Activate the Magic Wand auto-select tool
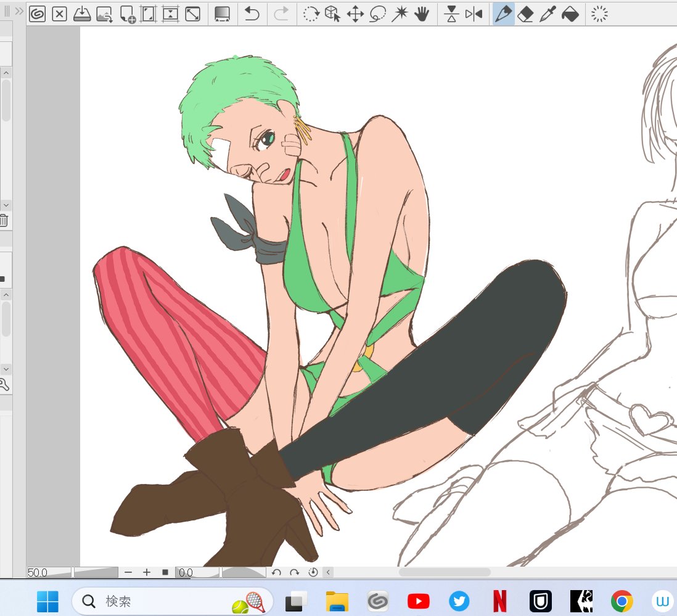Image resolution: width=677 pixels, height=616 pixels. [400, 14]
